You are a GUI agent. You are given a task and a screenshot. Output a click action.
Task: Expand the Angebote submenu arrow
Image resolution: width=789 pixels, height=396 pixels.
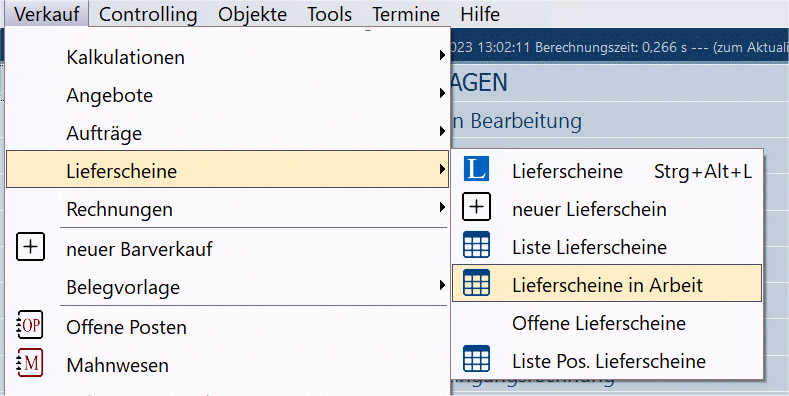[442, 93]
